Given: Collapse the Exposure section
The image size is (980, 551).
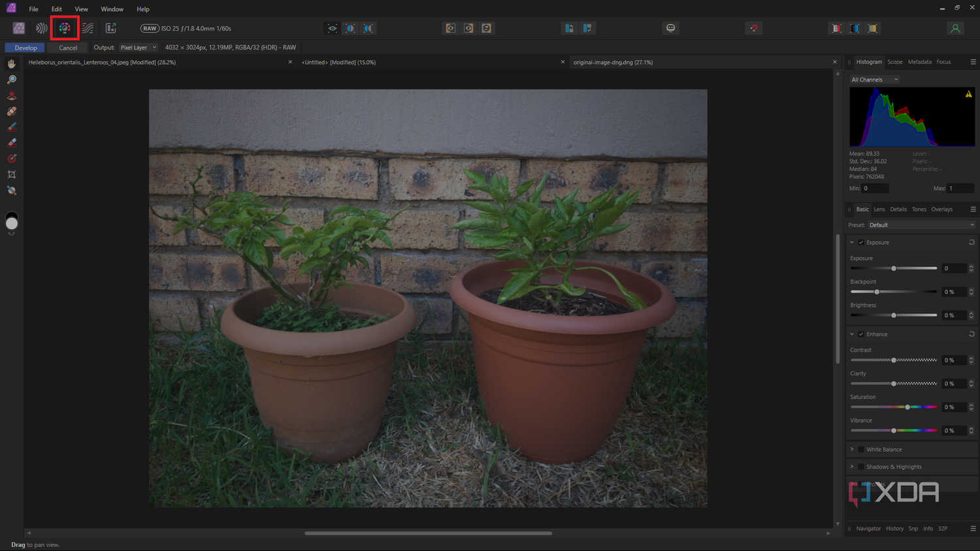Looking at the screenshot, I should (x=852, y=242).
